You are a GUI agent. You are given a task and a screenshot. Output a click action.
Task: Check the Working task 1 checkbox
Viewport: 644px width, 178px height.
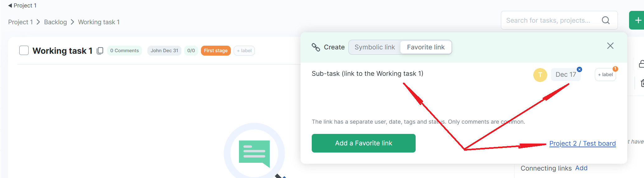(x=24, y=50)
